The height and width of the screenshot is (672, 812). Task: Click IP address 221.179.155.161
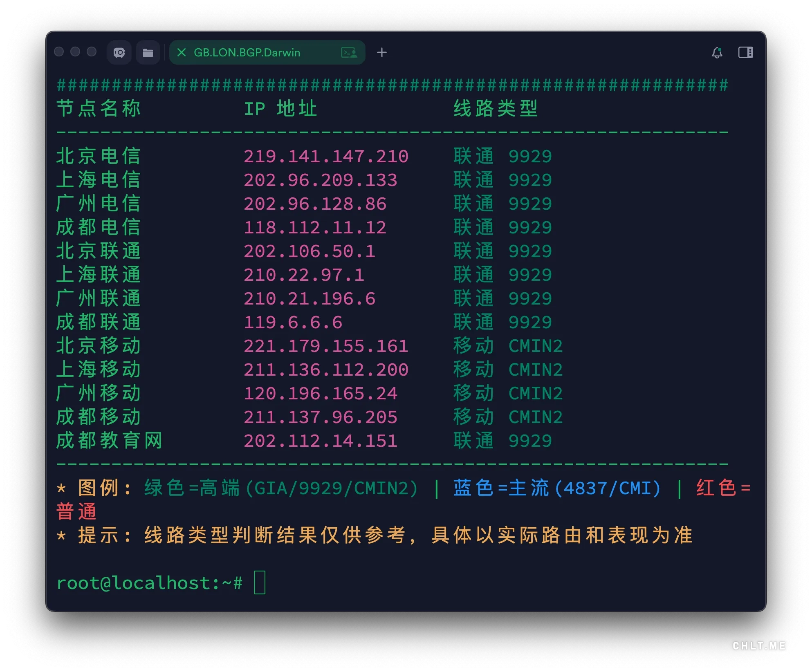pos(326,346)
